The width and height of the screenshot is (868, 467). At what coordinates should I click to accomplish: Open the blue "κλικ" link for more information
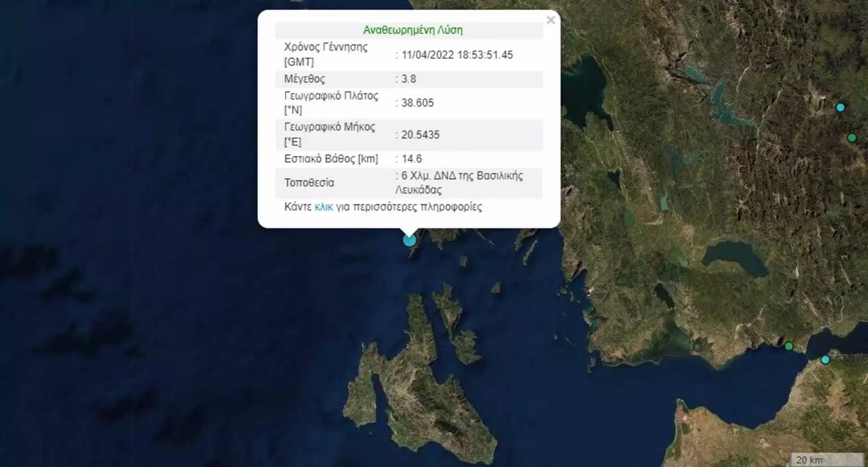pyautogui.click(x=324, y=207)
